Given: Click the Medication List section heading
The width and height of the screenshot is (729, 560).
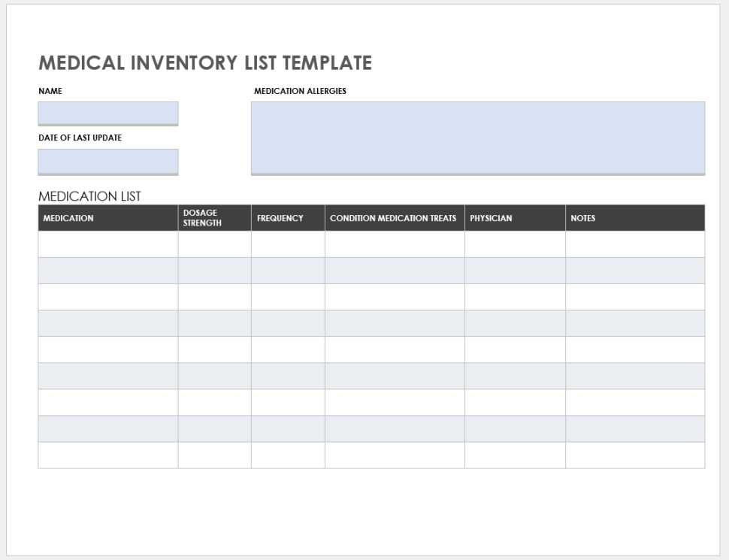Looking at the screenshot, I should (89, 196).
